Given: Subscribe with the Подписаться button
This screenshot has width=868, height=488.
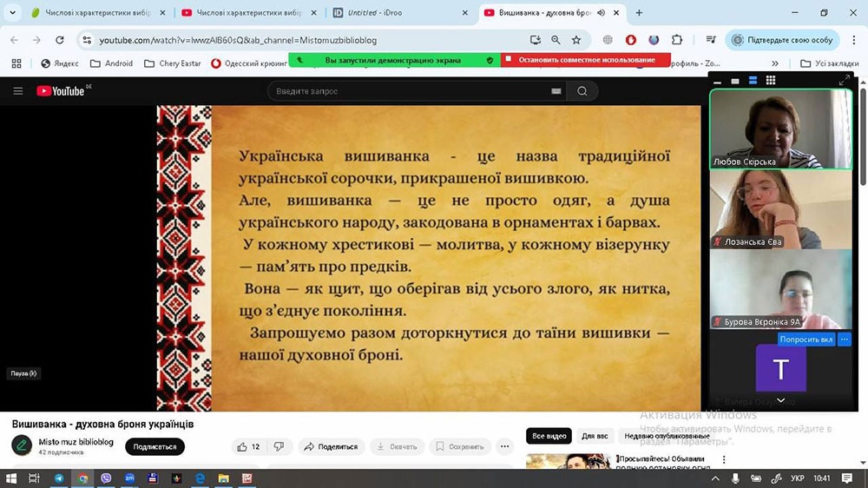Looking at the screenshot, I should [x=155, y=447].
